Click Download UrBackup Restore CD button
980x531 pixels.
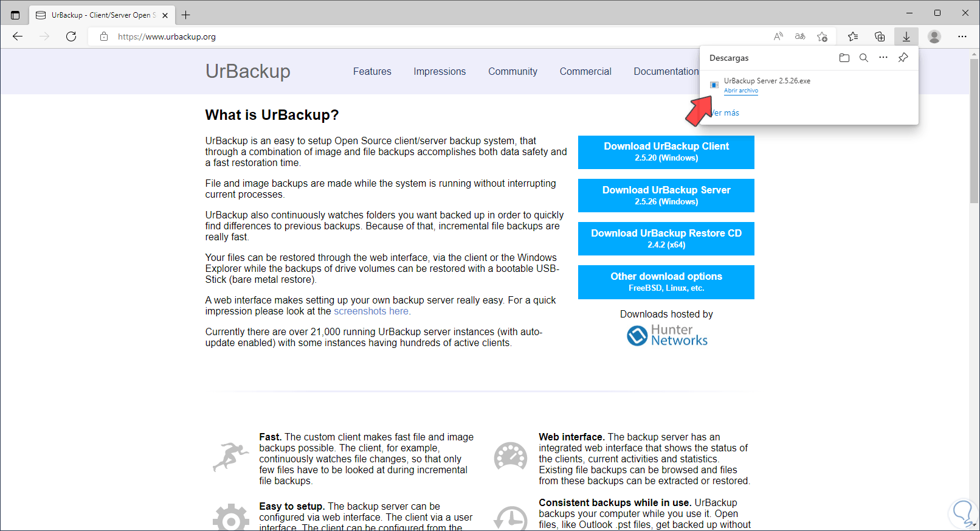[666, 238]
